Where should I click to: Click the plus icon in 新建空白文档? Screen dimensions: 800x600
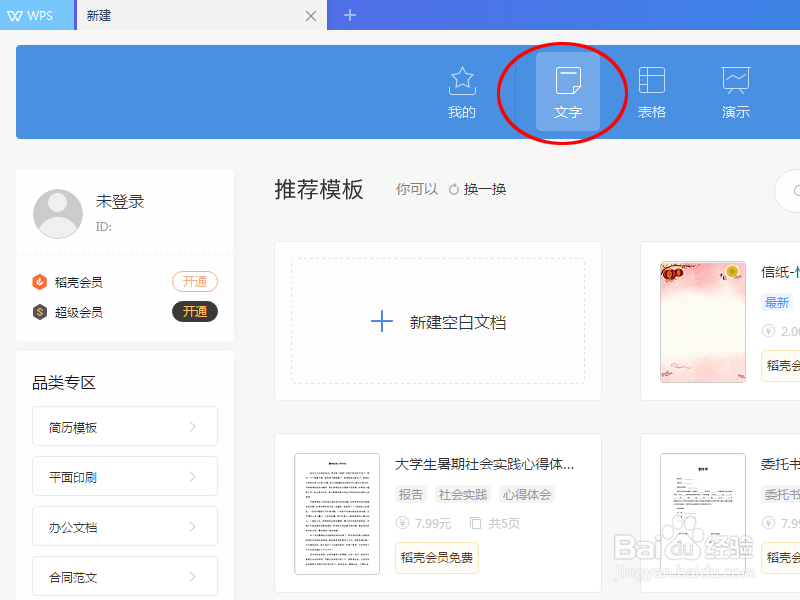pos(382,321)
